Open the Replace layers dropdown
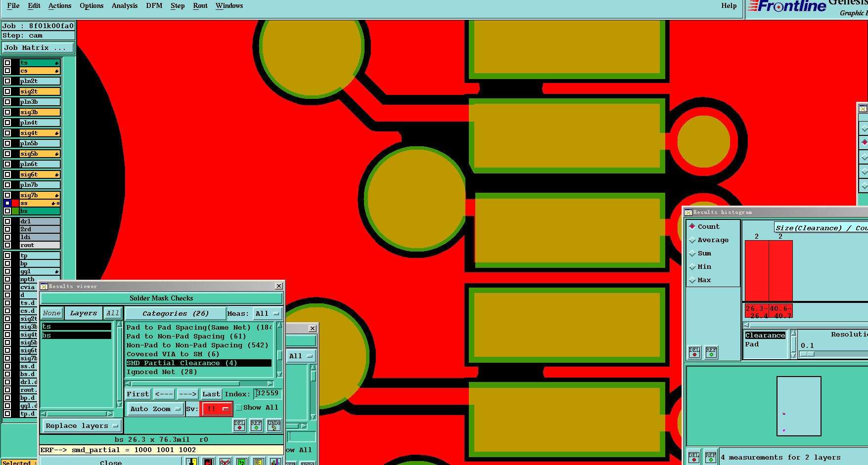The width and height of the screenshot is (868, 465). click(x=82, y=426)
